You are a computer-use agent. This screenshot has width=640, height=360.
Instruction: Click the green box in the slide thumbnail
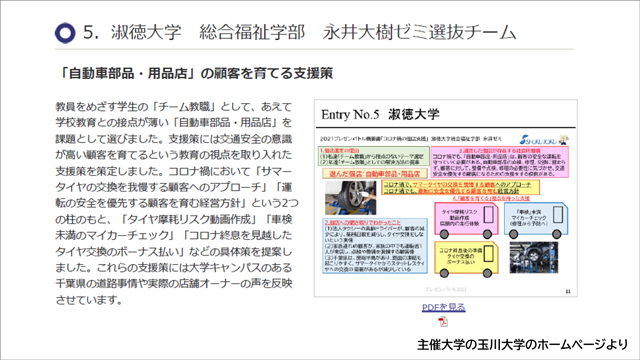373,156
